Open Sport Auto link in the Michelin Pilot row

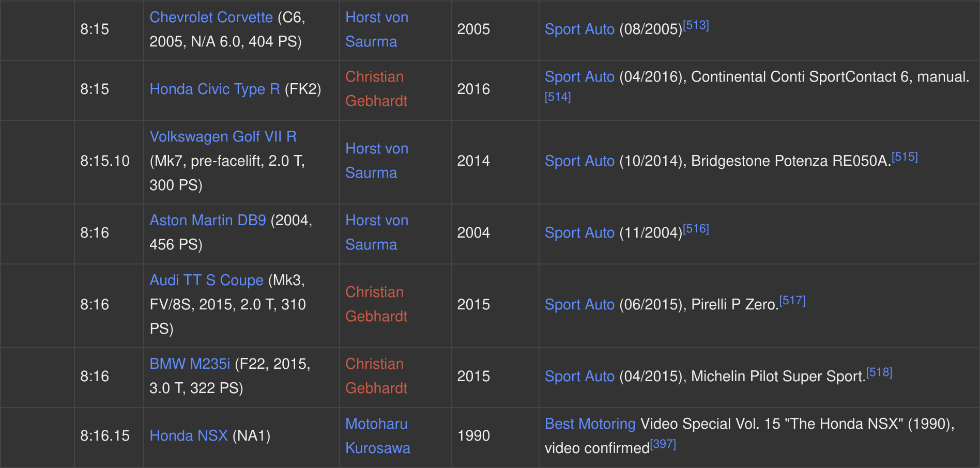pos(579,376)
